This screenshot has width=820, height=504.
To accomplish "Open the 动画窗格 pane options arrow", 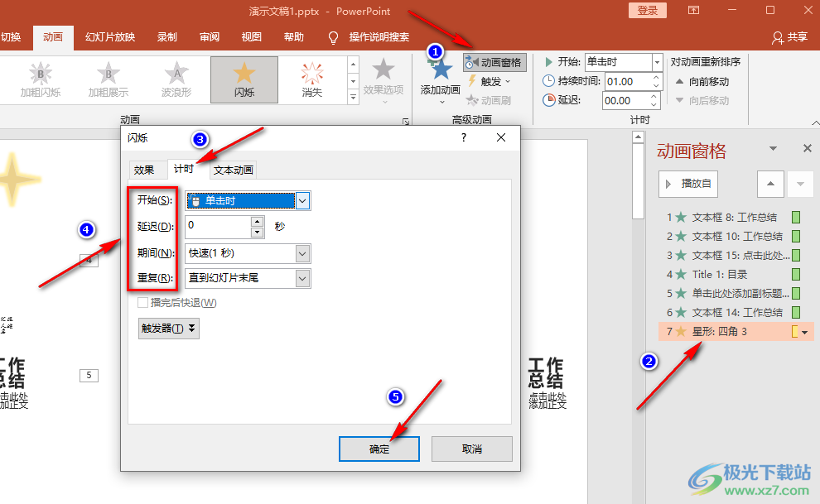I will pos(773,149).
